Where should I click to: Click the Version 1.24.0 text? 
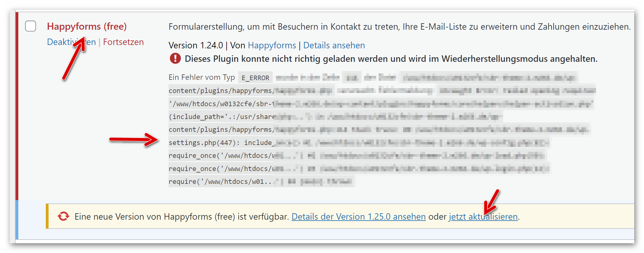[196, 45]
